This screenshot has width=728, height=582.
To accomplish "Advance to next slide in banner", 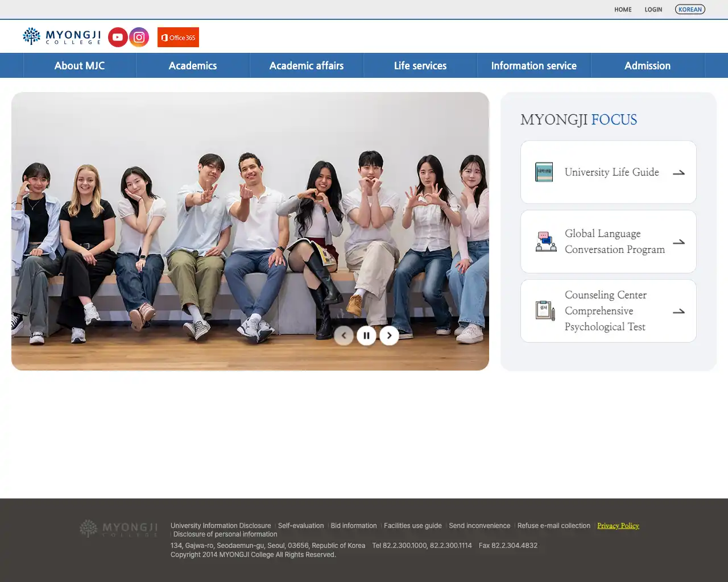I will point(389,335).
